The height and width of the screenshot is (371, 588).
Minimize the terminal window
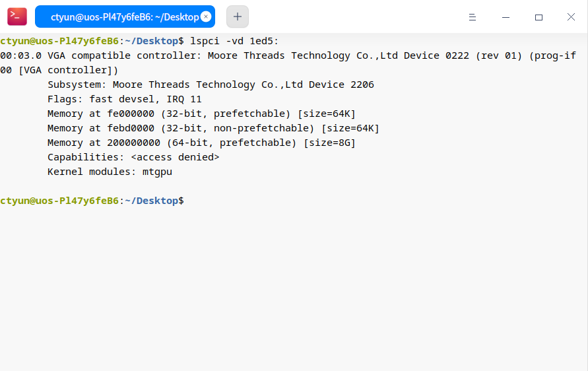tap(506, 17)
